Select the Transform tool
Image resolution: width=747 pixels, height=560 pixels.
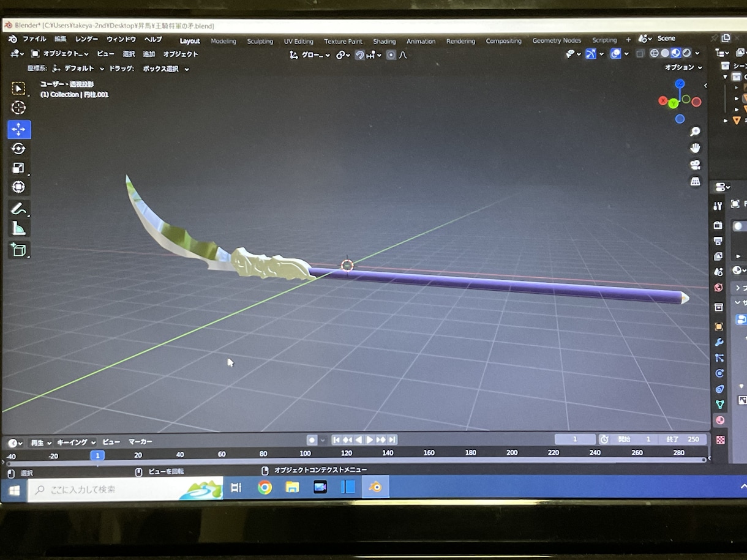coord(19,187)
